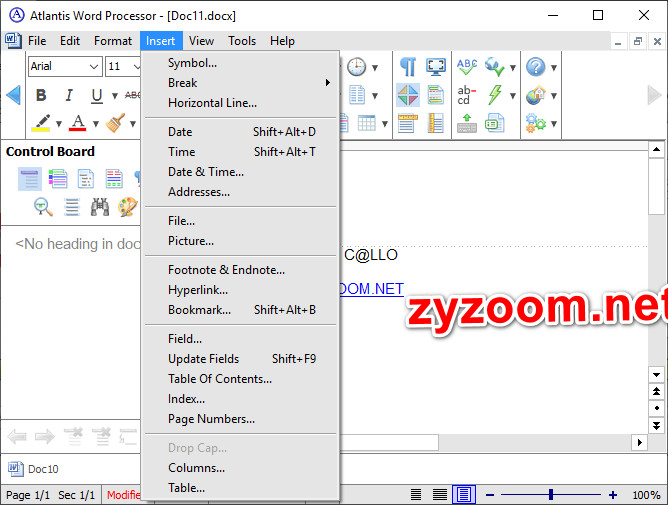The image size is (668, 505).
Task: Toggle Italic formatting
Action: 69,95
